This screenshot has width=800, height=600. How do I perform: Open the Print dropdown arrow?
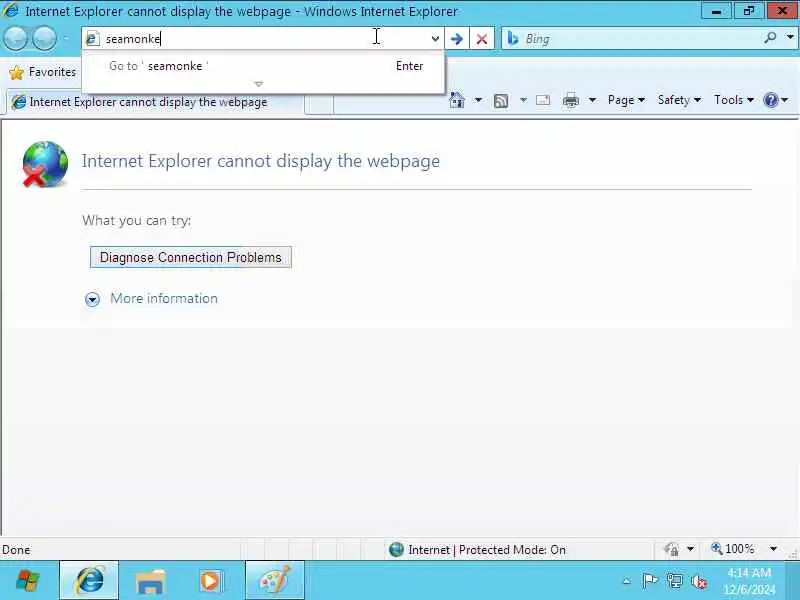point(592,100)
